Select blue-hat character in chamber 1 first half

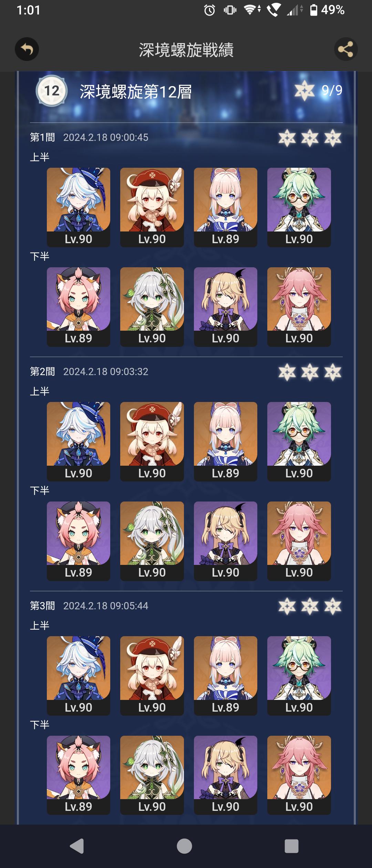79,207
